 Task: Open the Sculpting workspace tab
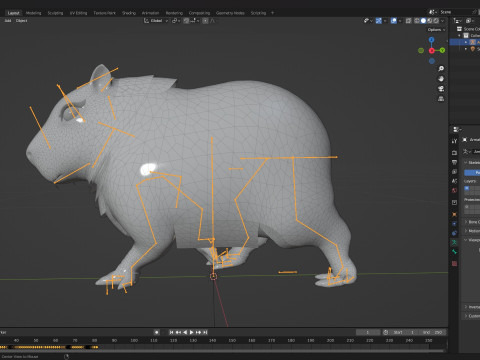[55, 13]
